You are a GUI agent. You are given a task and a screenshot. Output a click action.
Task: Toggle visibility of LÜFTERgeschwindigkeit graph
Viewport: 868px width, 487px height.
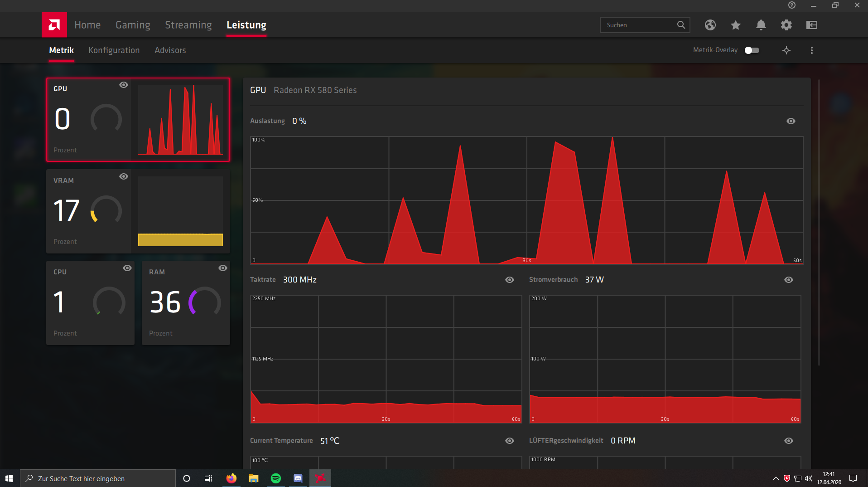(789, 441)
